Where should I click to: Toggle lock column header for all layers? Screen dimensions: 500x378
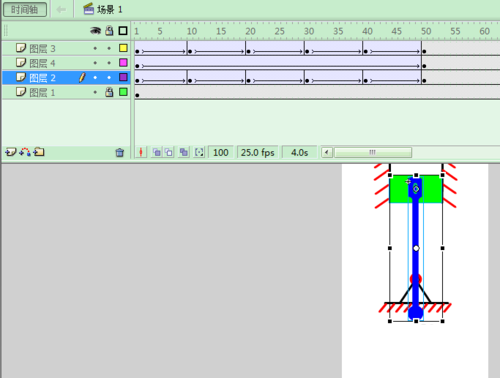(109, 31)
